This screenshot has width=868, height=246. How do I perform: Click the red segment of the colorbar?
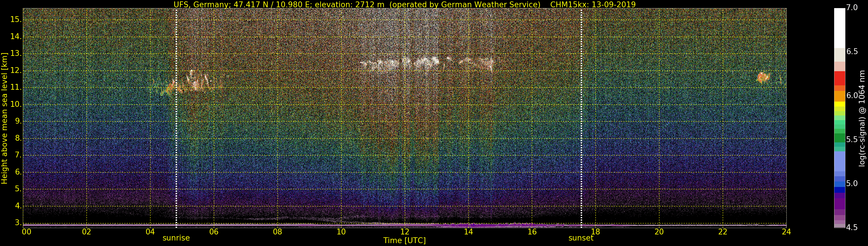tap(840, 78)
